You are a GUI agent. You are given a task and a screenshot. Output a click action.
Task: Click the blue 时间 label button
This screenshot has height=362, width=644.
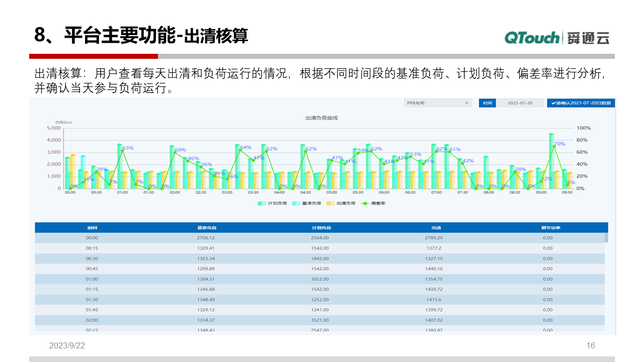(x=487, y=103)
